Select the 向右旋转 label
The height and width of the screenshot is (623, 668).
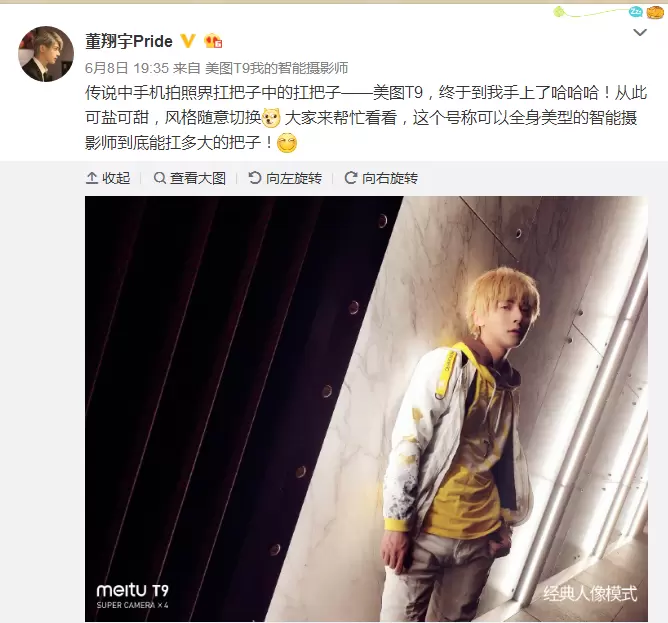click(x=390, y=178)
